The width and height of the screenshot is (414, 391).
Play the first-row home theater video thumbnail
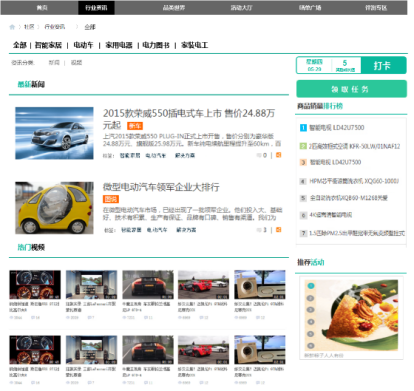tap(91, 284)
